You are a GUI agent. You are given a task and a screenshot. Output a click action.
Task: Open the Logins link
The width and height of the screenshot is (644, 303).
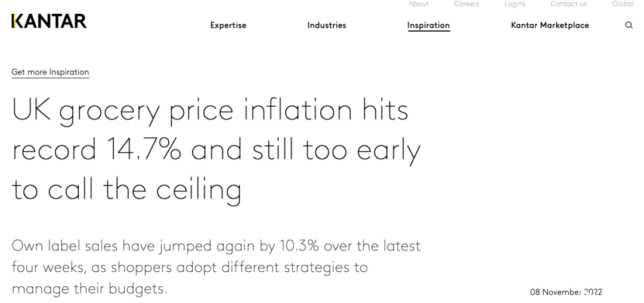pos(515,4)
